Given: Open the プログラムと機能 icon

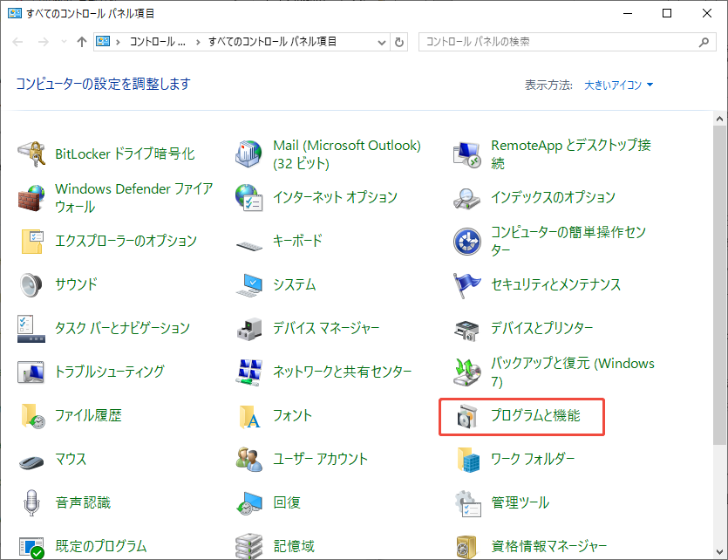Looking at the screenshot, I should (x=467, y=416).
